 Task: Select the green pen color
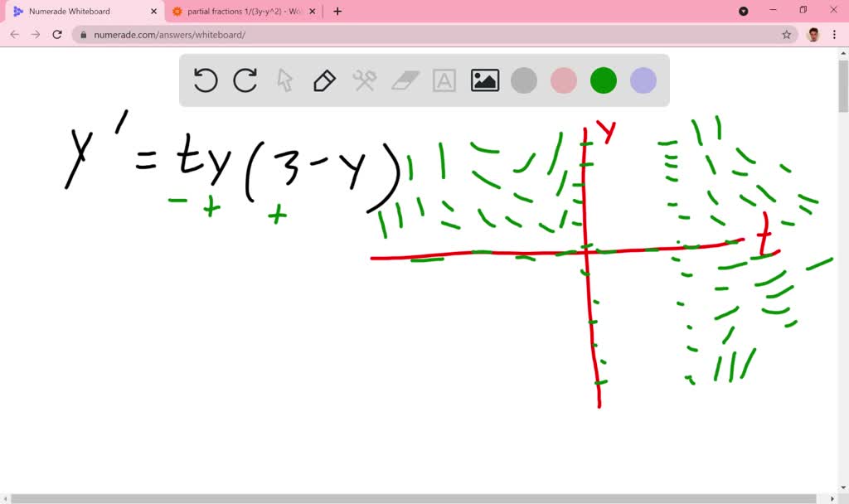tap(603, 80)
